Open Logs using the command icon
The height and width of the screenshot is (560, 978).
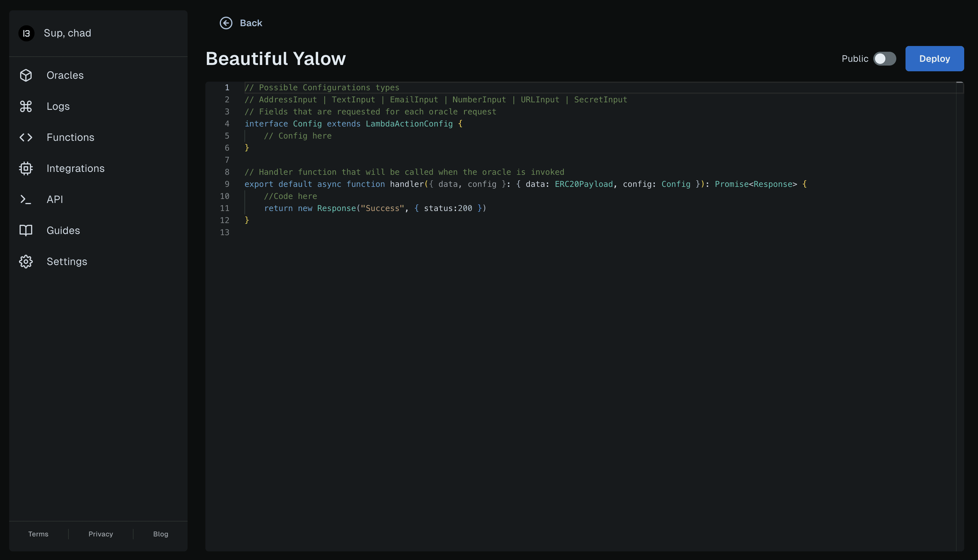click(26, 106)
